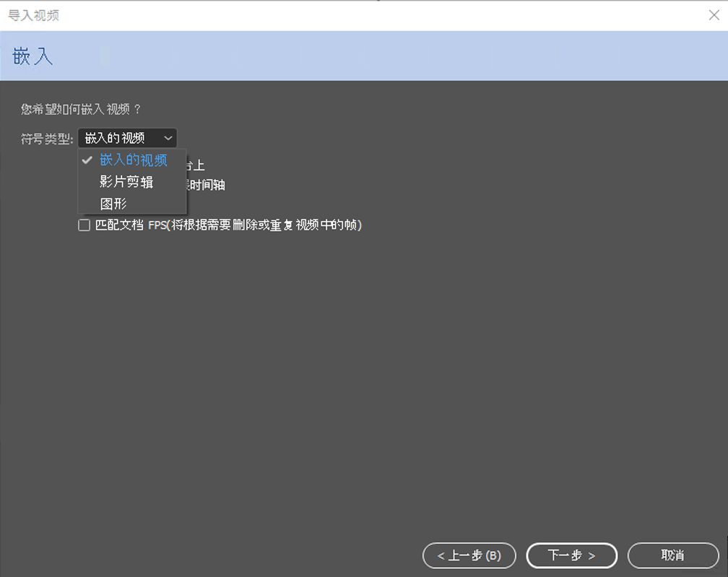The height and width of the screenshot is (577, 728).
Task: Click the highlighted "嵌入的视频" option
Action: pos(132,160)
